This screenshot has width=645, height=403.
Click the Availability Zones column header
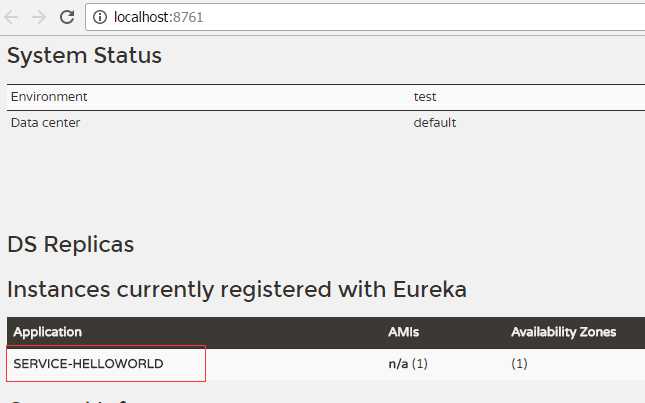click(563, 332)
